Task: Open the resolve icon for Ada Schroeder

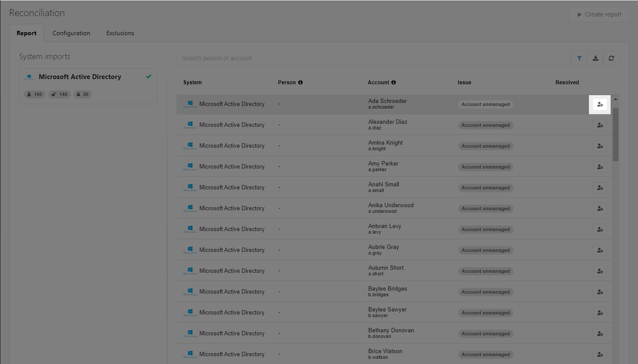Action: tap(600, 104)
